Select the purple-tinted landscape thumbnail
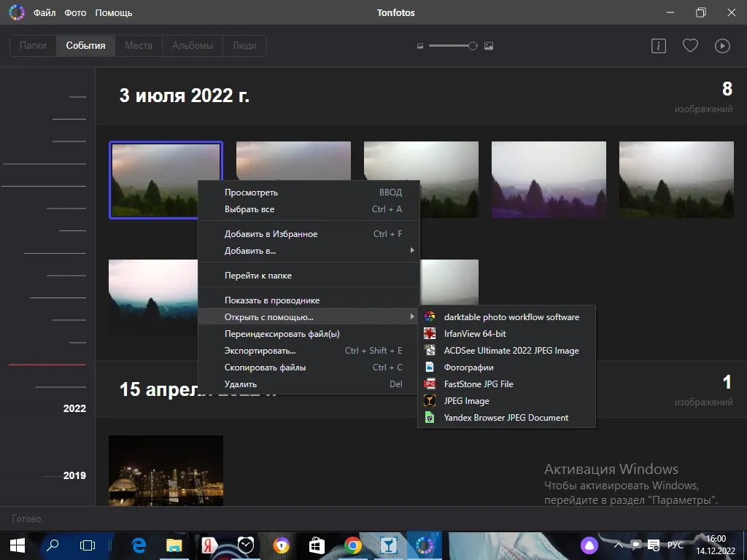This screenshot has width=747, height=560. 549,179
